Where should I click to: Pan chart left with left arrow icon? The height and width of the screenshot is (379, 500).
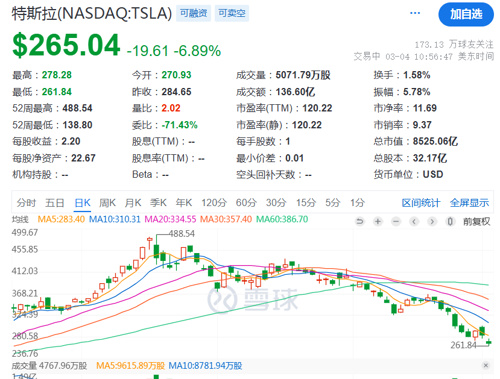[x=414, y=221]
